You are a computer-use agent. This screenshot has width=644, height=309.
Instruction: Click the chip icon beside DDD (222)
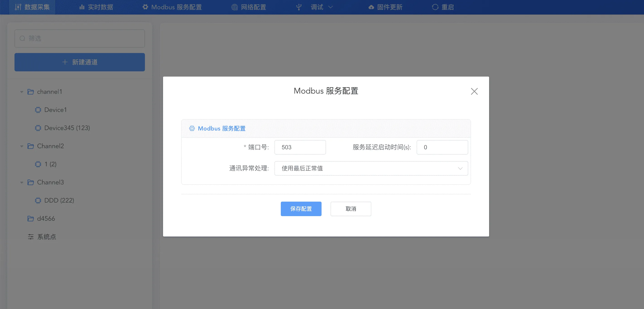[x=38, y=200]
